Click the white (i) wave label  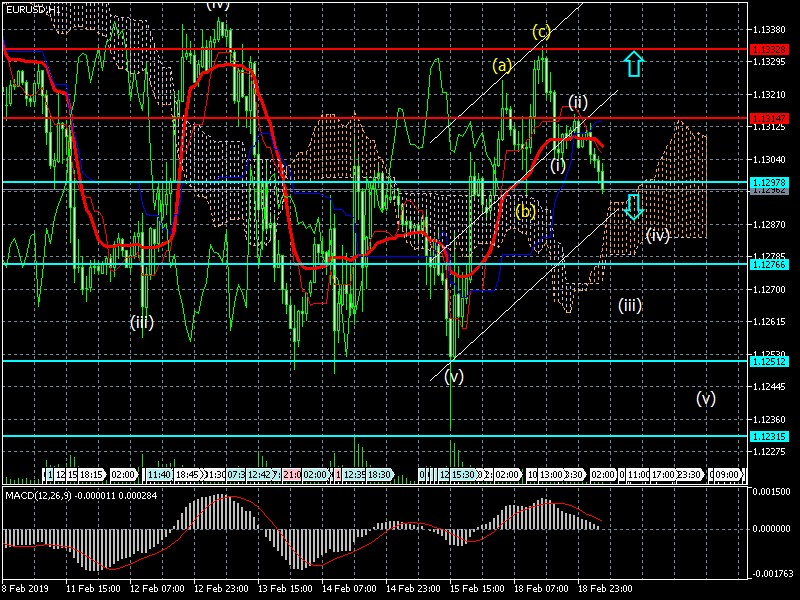[x=558, y=165]
